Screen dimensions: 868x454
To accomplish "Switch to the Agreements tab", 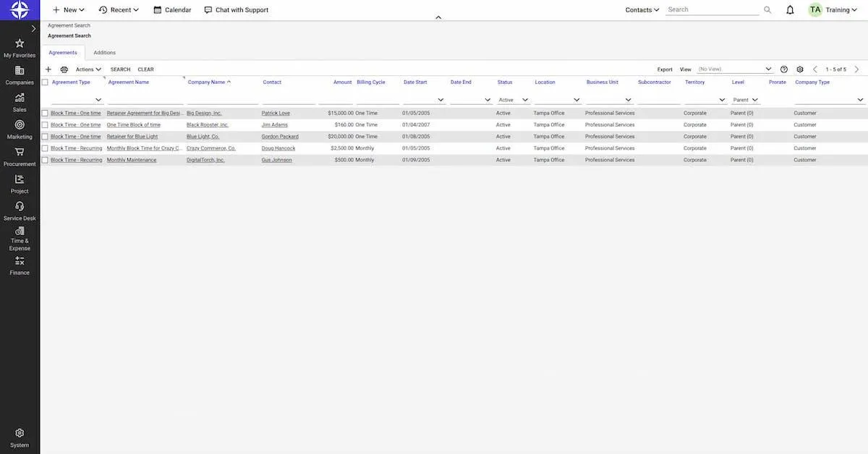I will 63,53.
